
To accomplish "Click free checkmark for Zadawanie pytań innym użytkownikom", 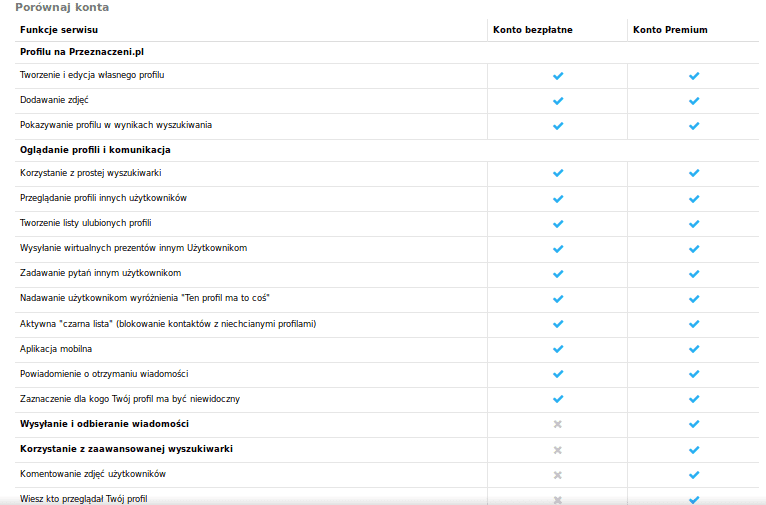I will coord(558,273).
